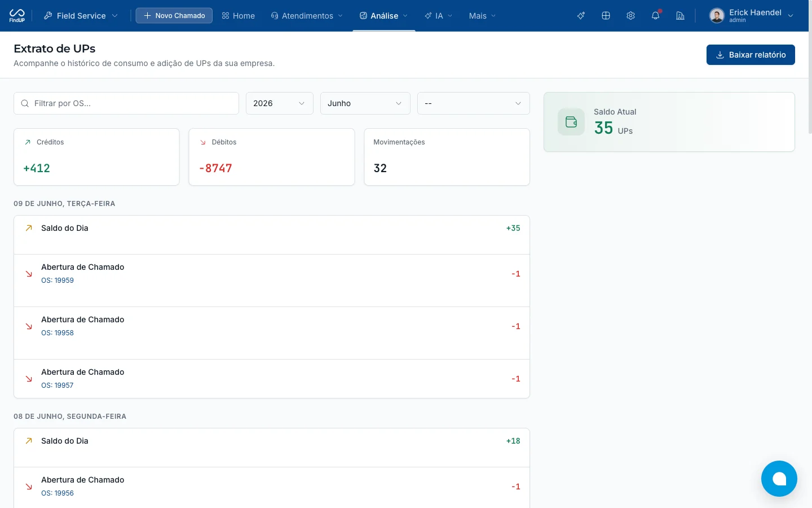Click the wallet icon in Saldo Atual card
The height and width of the screenshot is (508, 812).
coord(571,122)
